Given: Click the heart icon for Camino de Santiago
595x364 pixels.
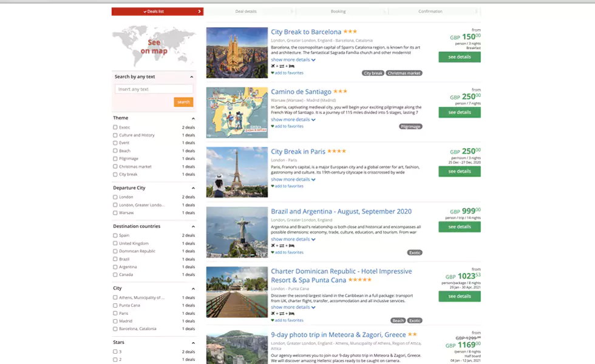Looking at the screenshot, I should pos(273,126).
